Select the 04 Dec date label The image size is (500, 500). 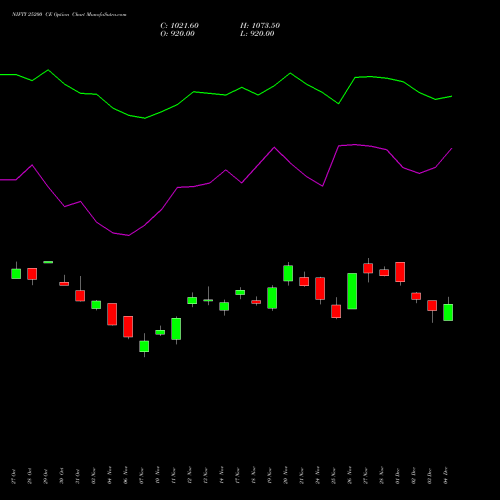(x=446, y=476)
